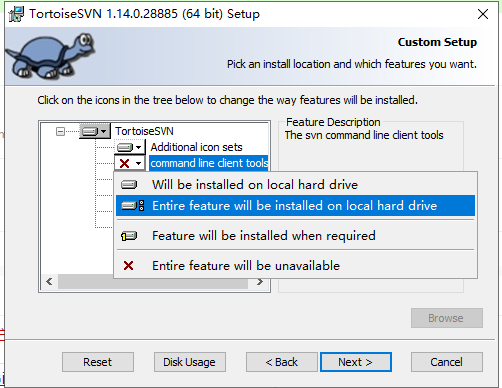Click the feature tree horizontal scrollbar thumb
Image resolution: width=502 pixels, height=388 pixels.
click(x=153, y=282)
